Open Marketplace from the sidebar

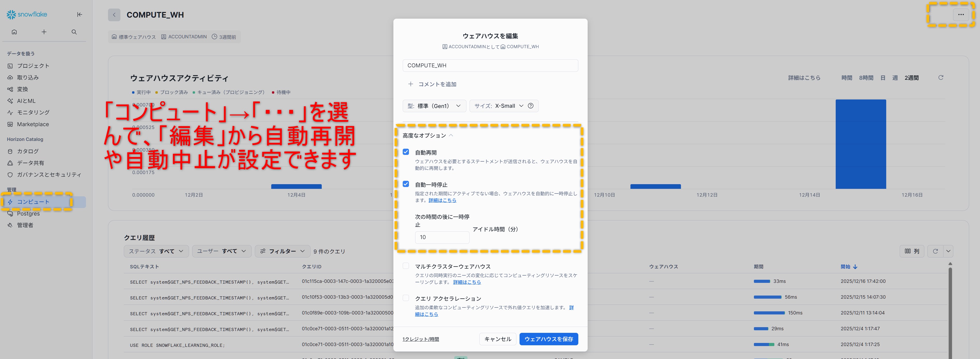pyautogui.click(x=33, y=124)
